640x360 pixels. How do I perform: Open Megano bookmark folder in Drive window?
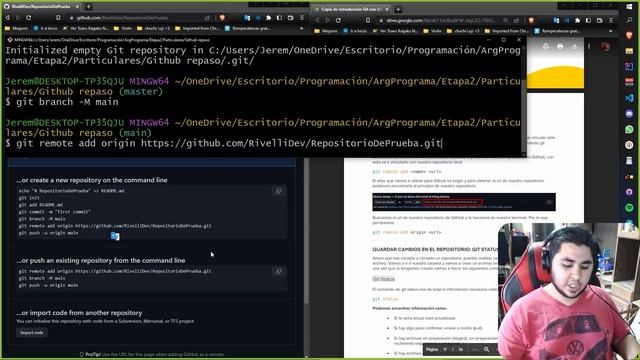[326, 31]
